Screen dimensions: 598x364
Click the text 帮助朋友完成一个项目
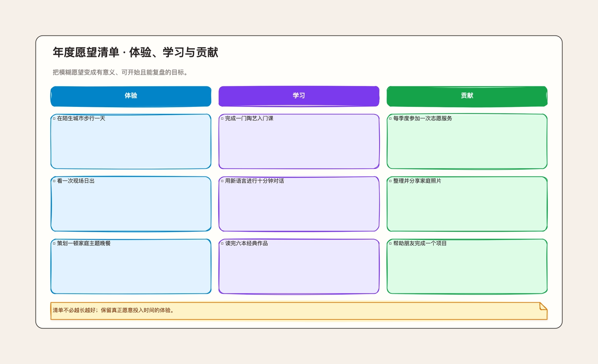[420, 243]
